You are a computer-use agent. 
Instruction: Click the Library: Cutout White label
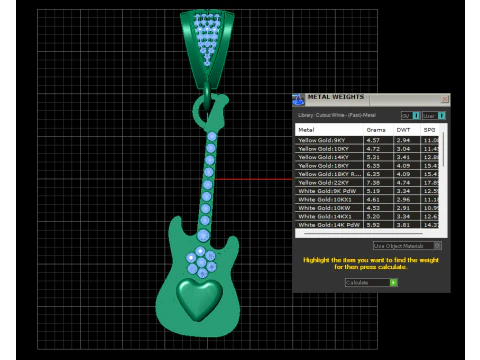click(337, 115)
